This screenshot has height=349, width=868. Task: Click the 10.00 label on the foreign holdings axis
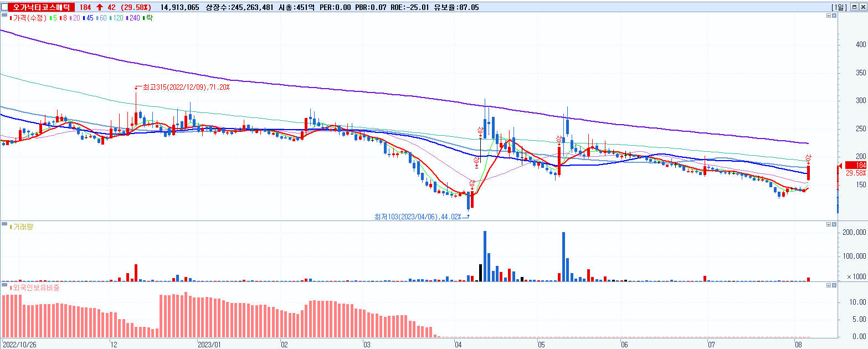click(859, 302)
